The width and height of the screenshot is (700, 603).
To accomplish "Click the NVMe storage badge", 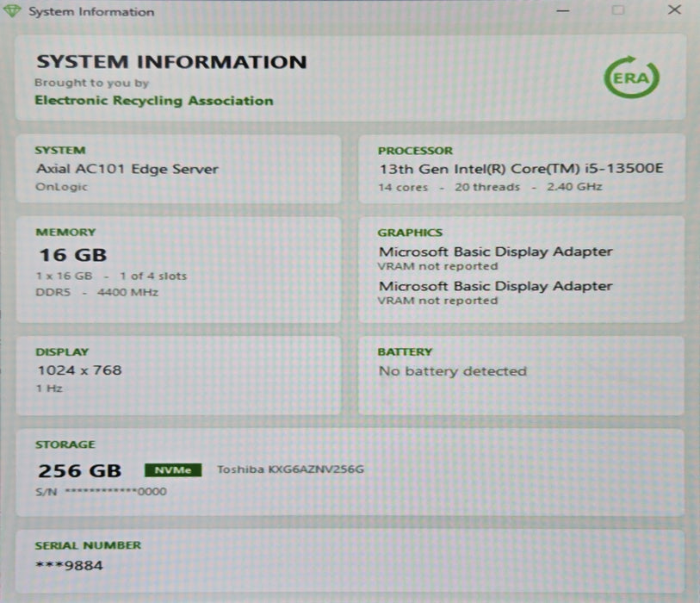I will (173, 469).
